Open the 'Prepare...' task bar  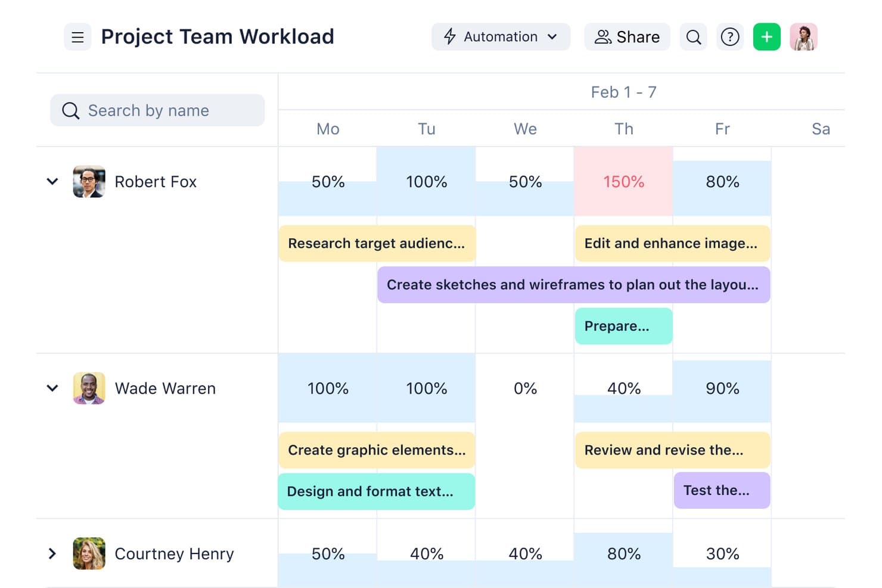[x=623, y=326]
